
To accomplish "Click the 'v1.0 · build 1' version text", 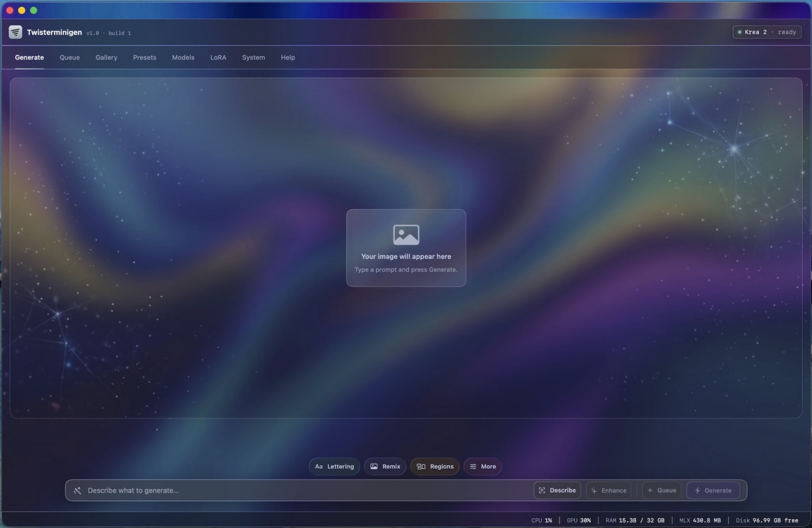I will pos(109,33).
